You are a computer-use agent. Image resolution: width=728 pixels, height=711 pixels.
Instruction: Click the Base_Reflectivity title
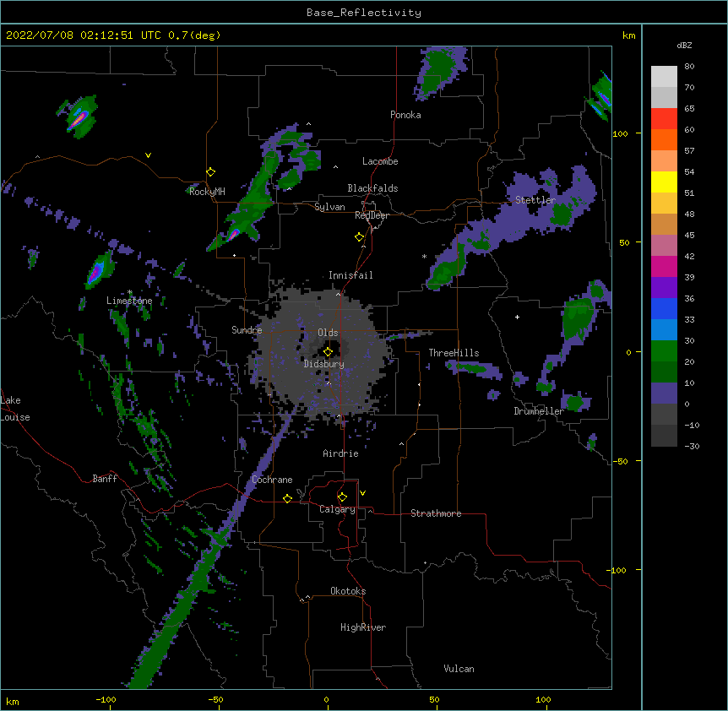[x=364, y=13]
